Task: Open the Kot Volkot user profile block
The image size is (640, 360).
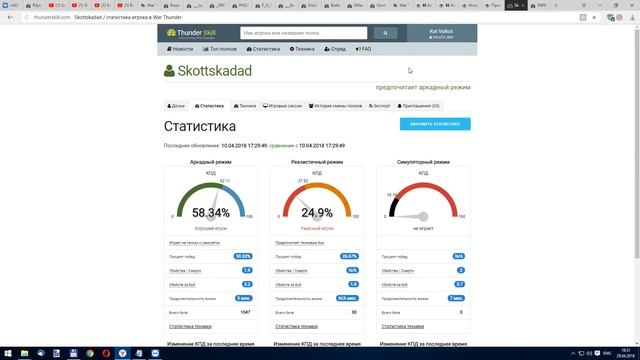Action: pos(441,33)
